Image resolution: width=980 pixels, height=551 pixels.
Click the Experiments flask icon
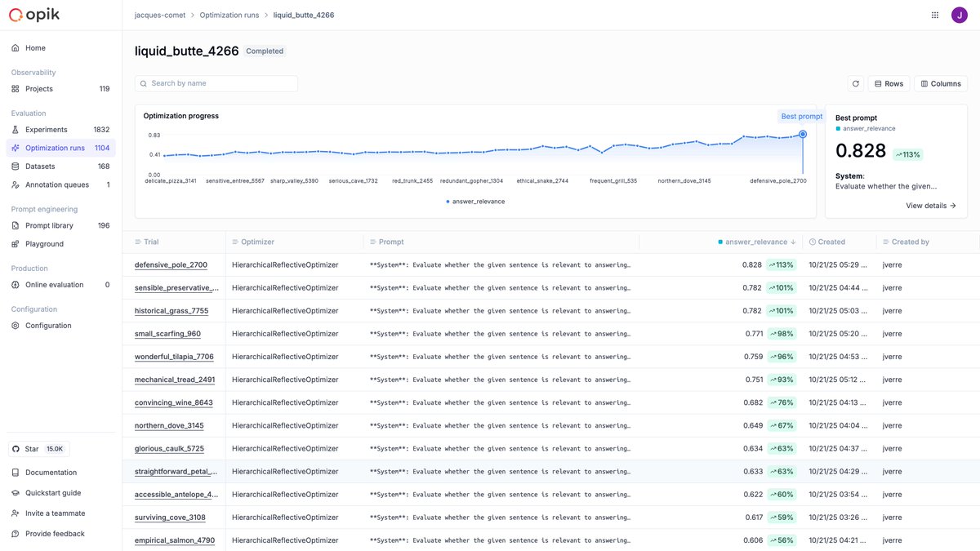[16, 130]
